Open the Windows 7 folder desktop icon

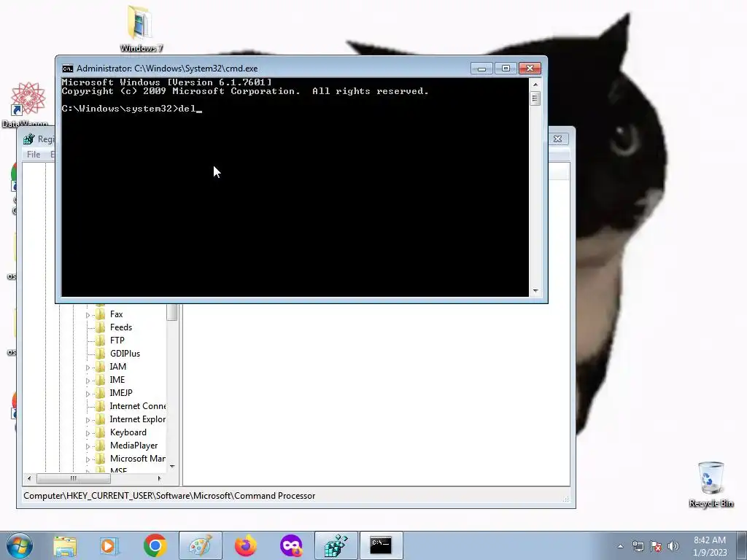141,28
